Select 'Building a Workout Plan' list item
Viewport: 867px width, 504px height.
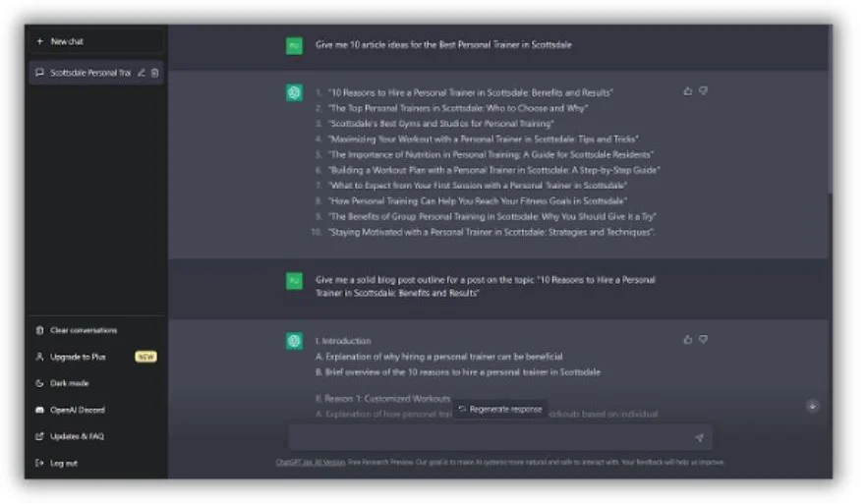point(493,170)
